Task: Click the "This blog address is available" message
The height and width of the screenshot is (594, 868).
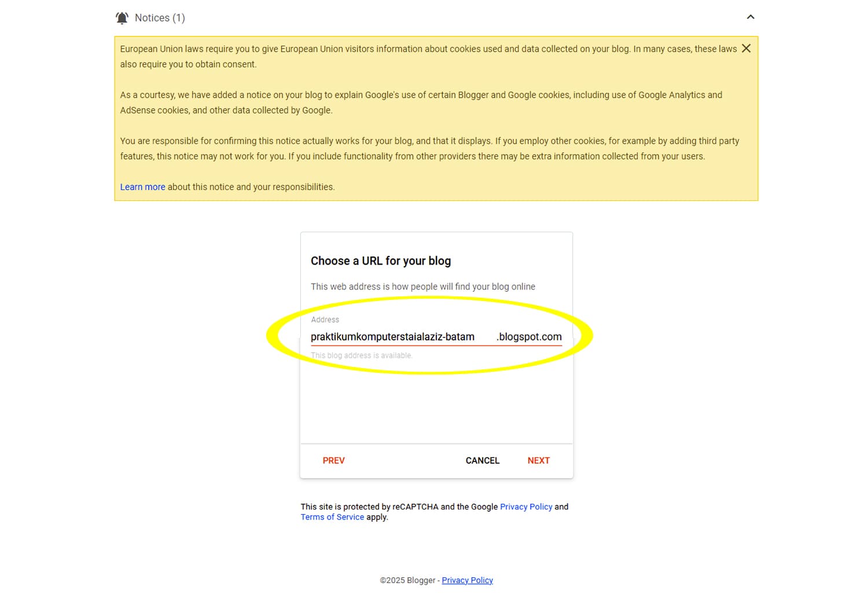Action: click(362, 355)
